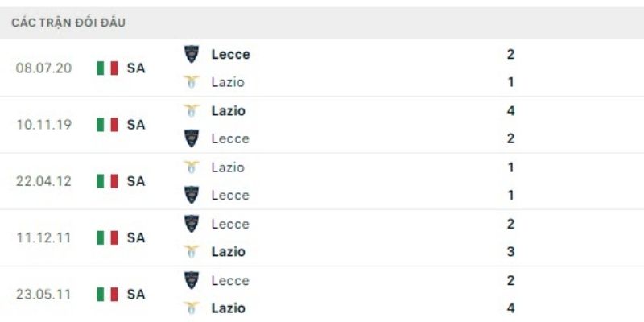This screenshot has height=322, width=644.
Task: Click Lecce crest in the 10.11.19 match
Action: point(192,138)
